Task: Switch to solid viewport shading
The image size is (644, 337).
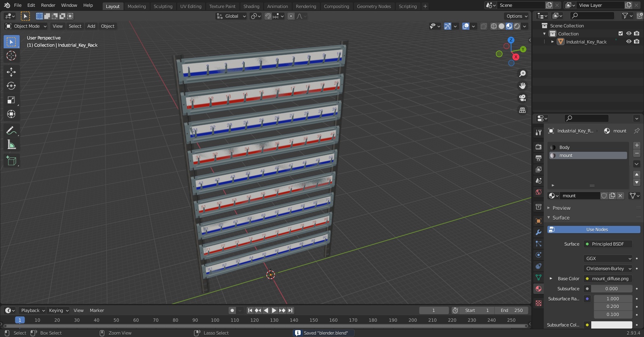Action: (x=502, y=26)
